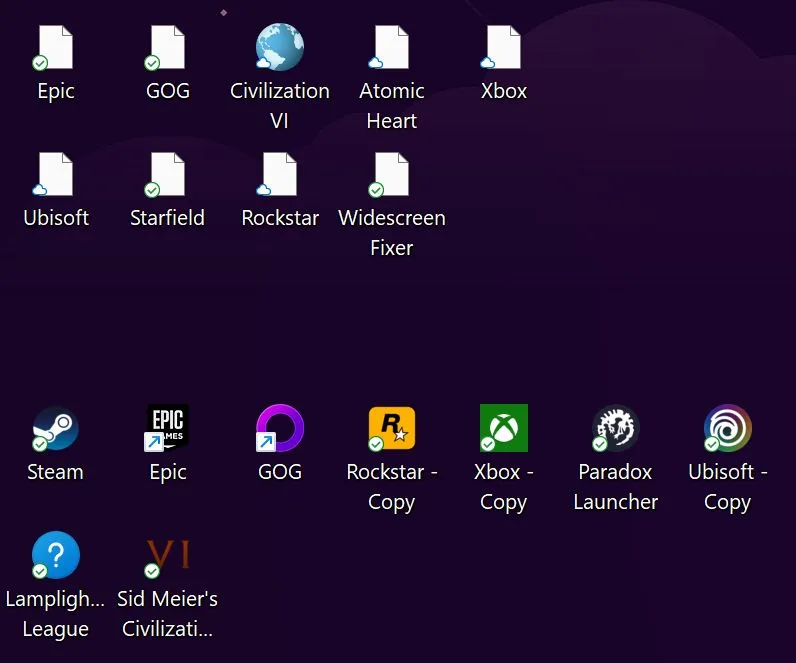Click the purple GOG Galaxy shortcut
Screen dimensions: 796x663
pyautogui.click(x=280, y=428)
